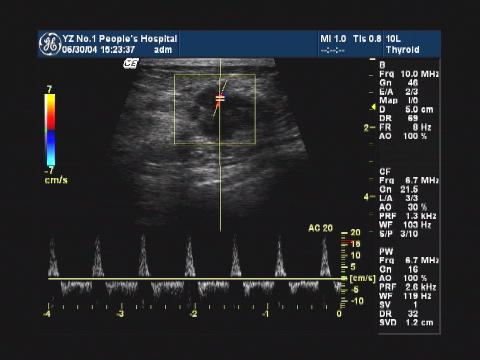Click the hospital name in header

(x=120, y=39)
